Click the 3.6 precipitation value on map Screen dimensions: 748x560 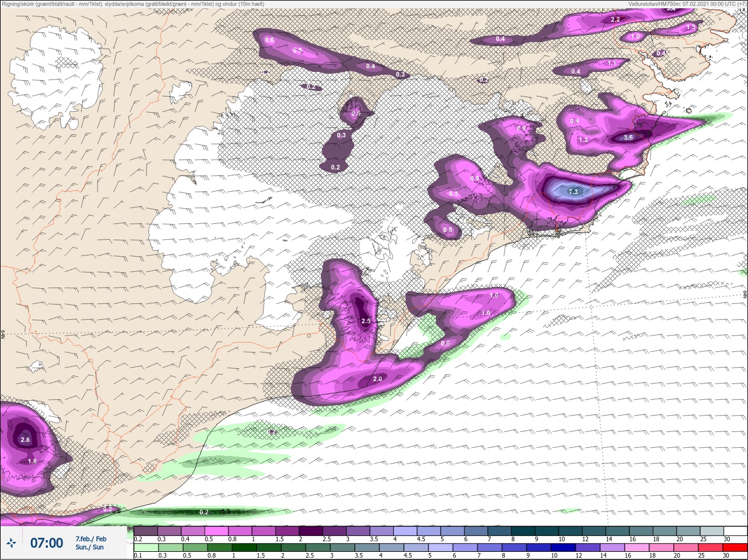[x=628, y=137]
